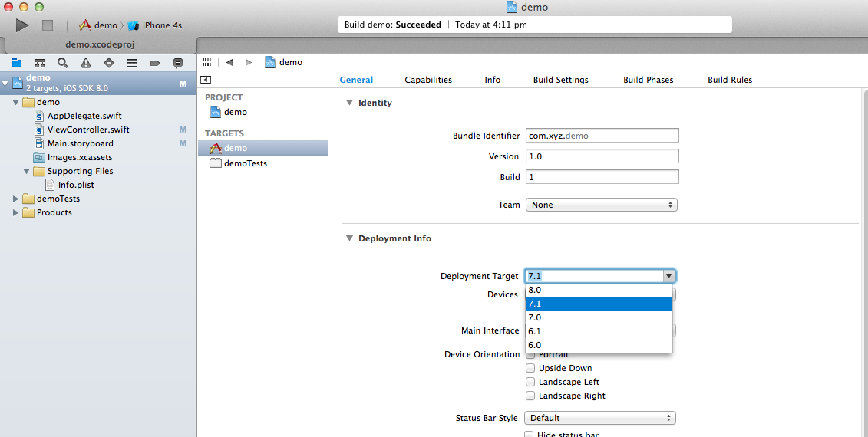Image resolution: width=868 pixels, height=437 pixels.
Task: Go forward with the right arrow
Action: point(249,62)
